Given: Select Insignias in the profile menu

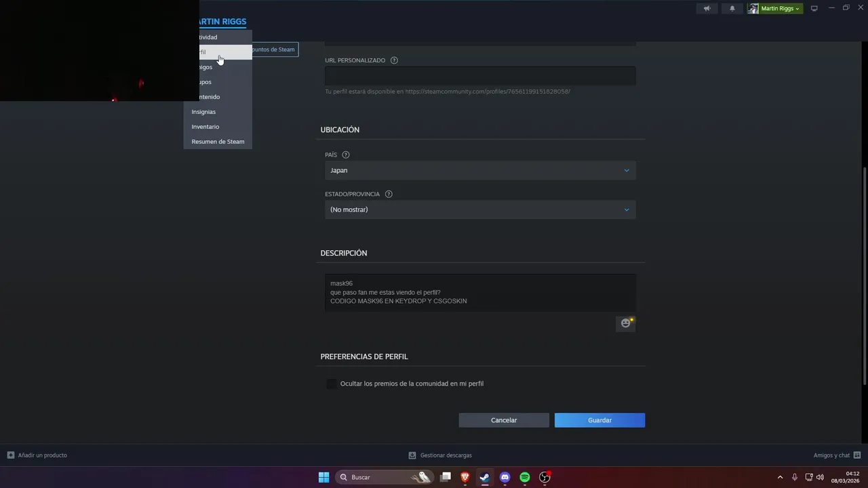Looking at the screenshot, I should point(218,112).
